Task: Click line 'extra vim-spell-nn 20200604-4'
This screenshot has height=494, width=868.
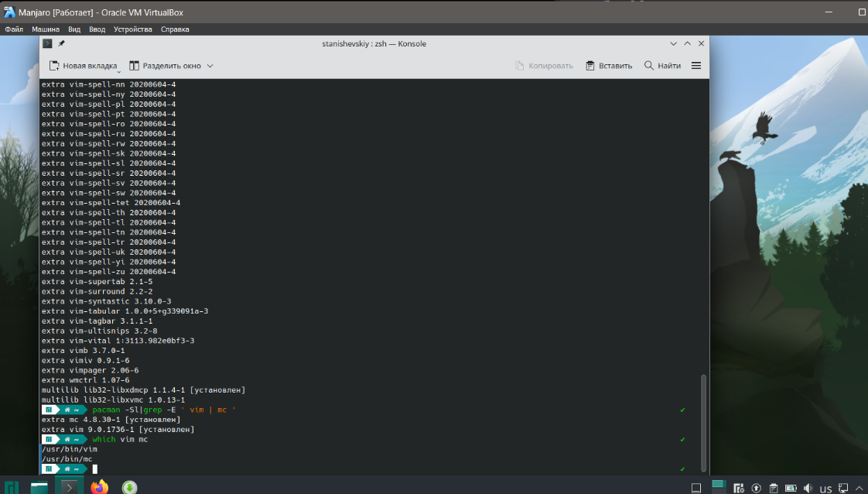Action: click(x=108, y=84)
